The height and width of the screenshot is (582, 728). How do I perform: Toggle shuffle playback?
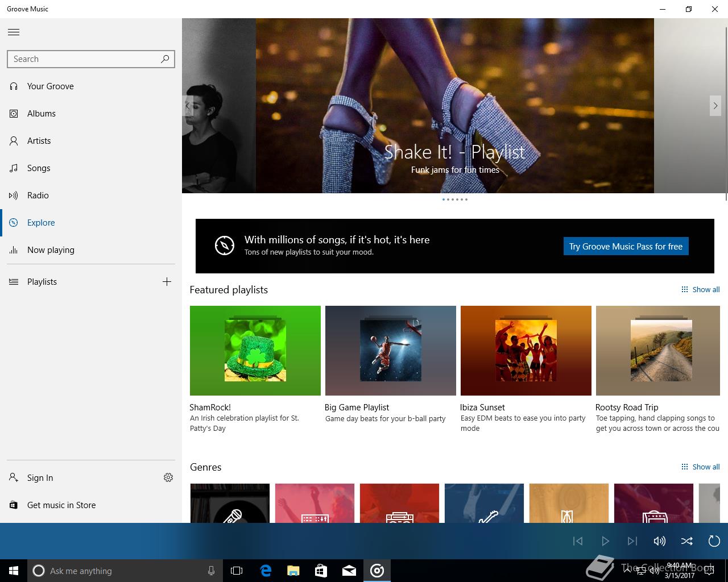pyautogui.click(x=687, y=541)
